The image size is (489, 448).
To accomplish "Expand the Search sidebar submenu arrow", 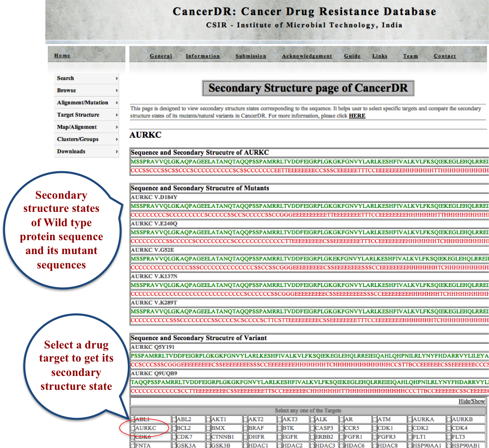I will (x=117, y=78).
